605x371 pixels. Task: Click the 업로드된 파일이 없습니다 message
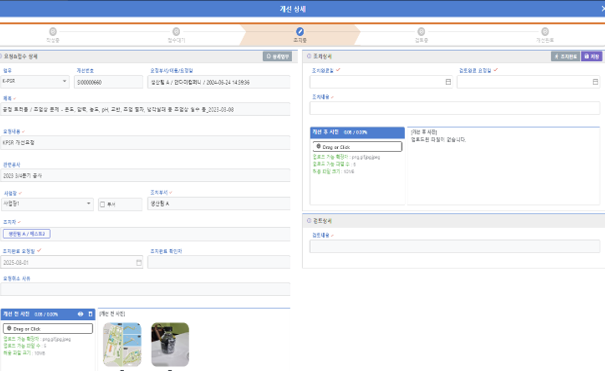tap(438, 140)
